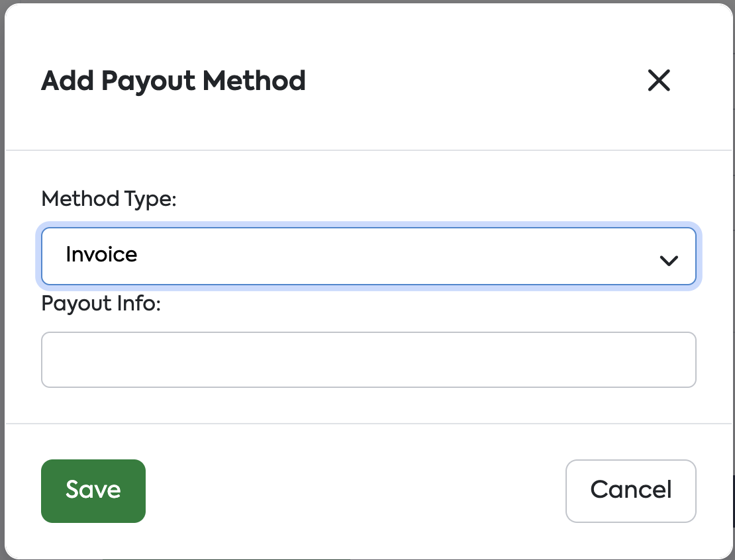Image resolution: width=735 pixels, height=560 pixels.
Task: Hit Save to confirm payout details
Action: [x=93, y=490]
